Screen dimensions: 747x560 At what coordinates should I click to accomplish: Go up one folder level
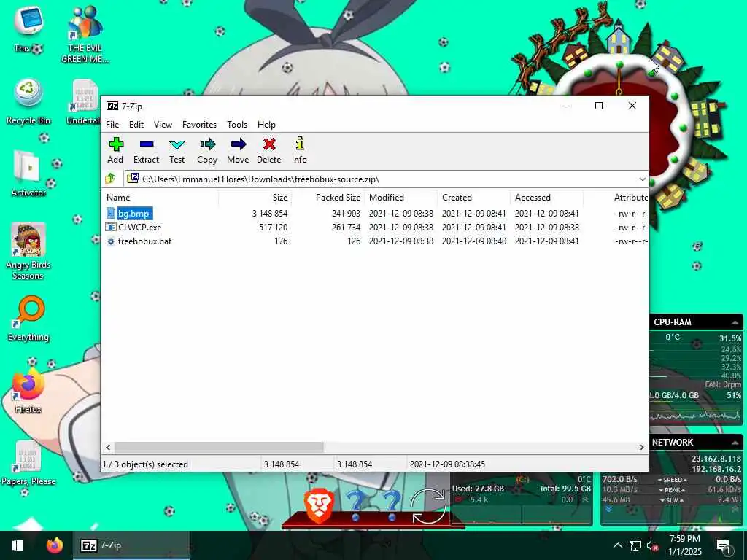111,179
